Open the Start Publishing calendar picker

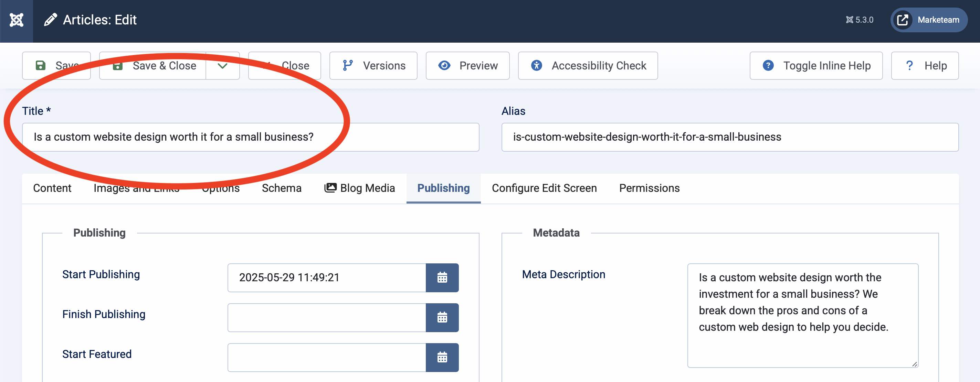pos(442,277)
